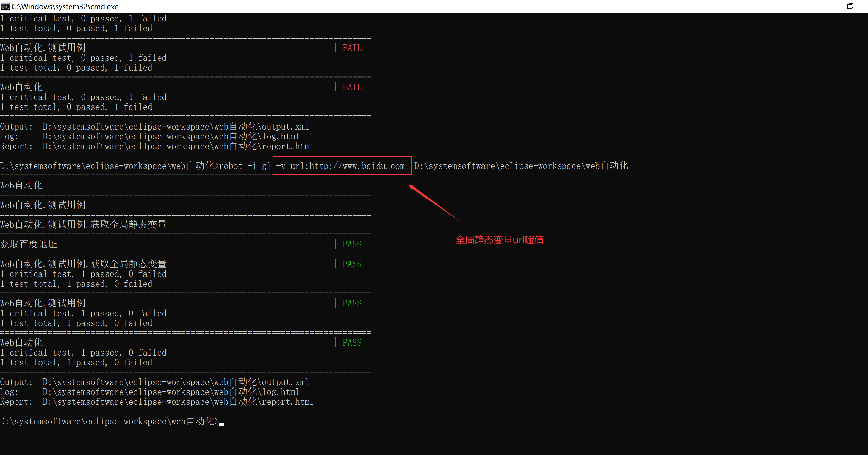This screenshot has width=868, height=455.
Task: Minimize the command prompt window
Action: click(x=823, y=7)
